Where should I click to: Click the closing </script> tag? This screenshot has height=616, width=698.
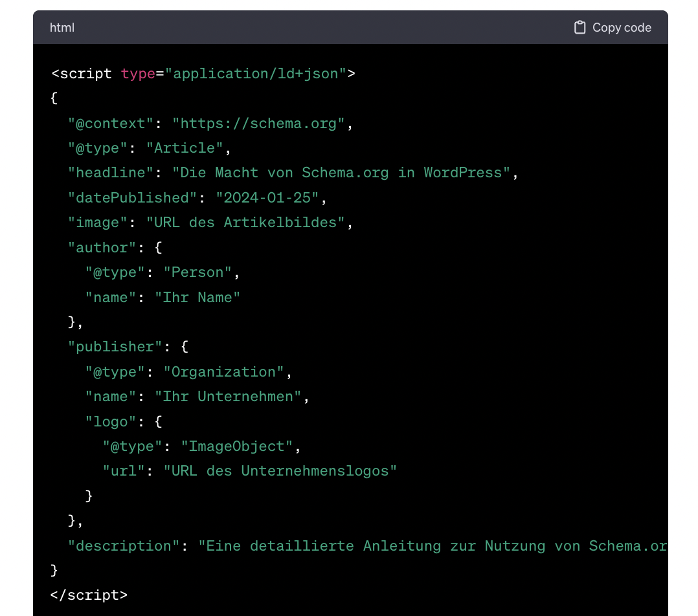pyautogui.click(x=89, y=595)
